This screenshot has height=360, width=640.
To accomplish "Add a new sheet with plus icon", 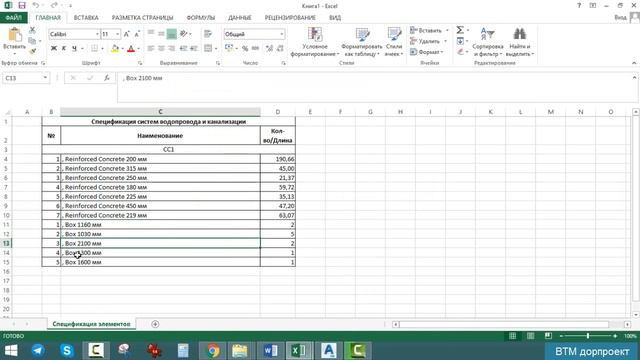I will coord(155,324).
